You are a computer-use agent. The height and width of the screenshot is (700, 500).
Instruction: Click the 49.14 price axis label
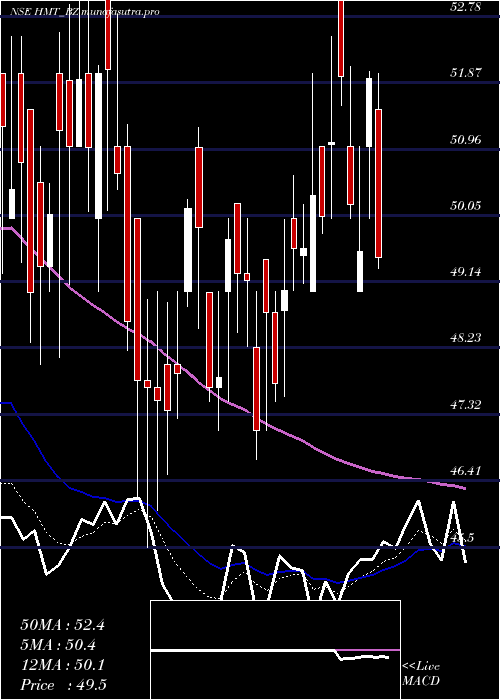click(465, 271)
